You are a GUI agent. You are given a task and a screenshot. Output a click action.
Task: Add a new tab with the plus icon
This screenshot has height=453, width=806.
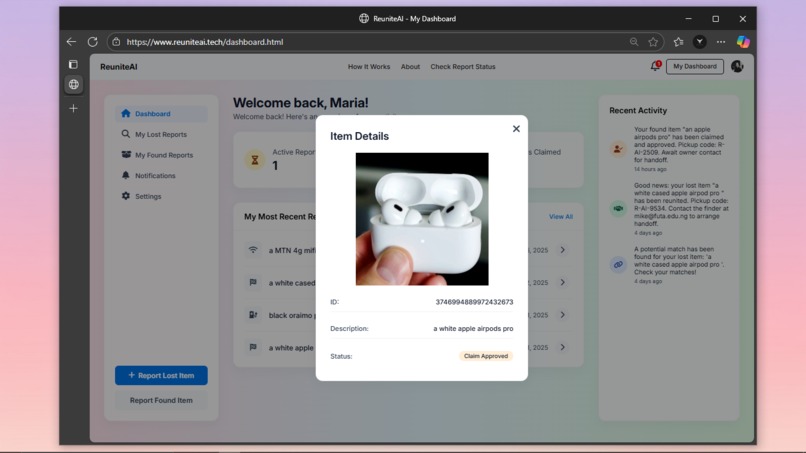[74, 108]
